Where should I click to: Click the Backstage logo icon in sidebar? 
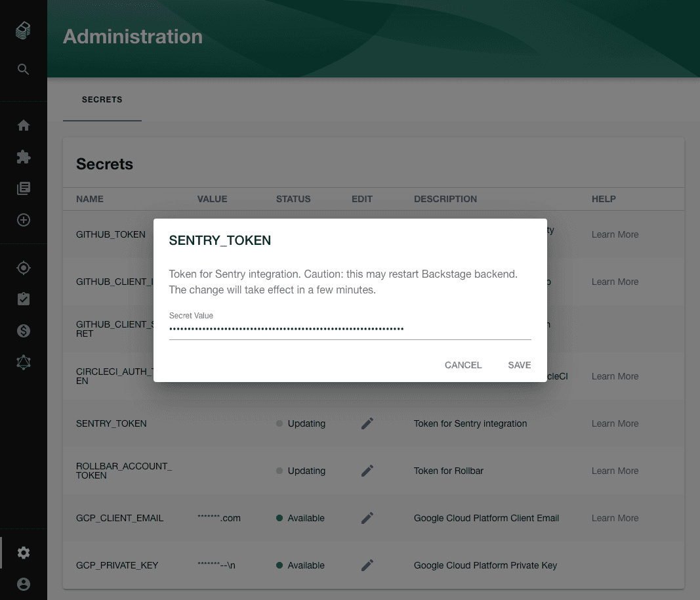click(x=23, y=30)
